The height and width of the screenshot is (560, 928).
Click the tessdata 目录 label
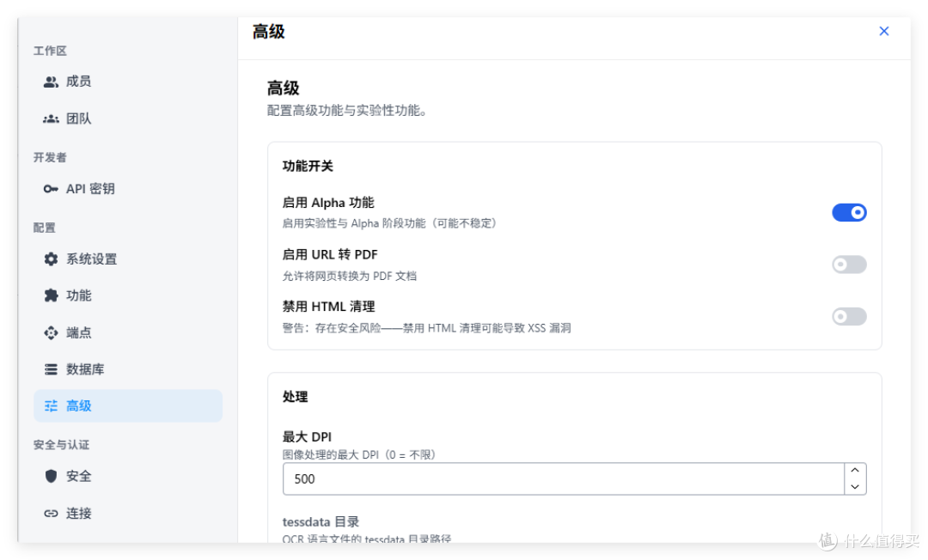(x=321, y=522)
